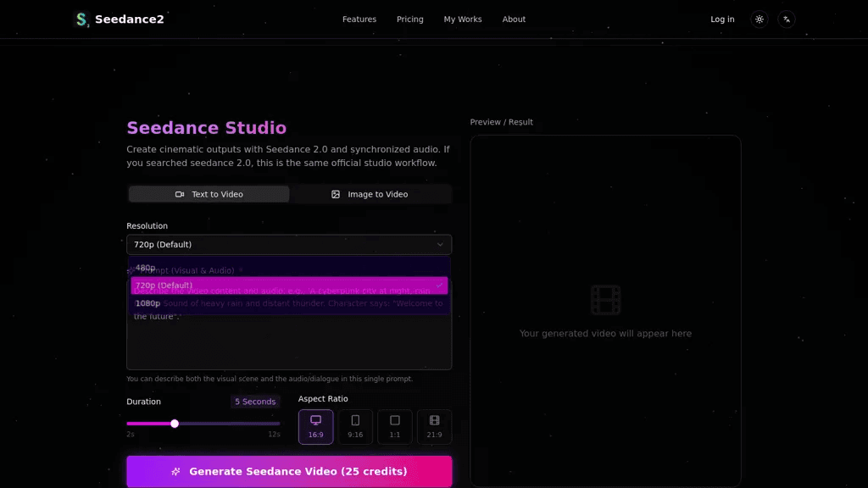Click the sparkle icon on Generate button
This screenshot has height=488, width=868.
pyautogui.click(x=175, y=471)
